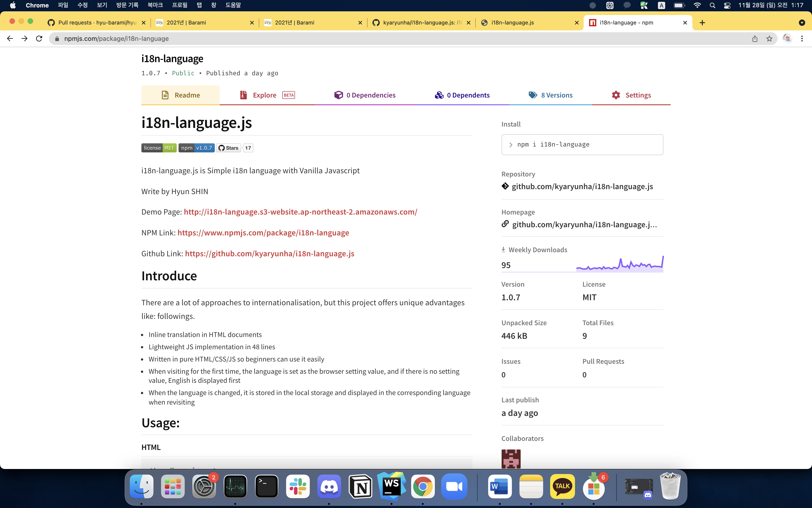Open the Chrome application menu

tap(37, 5)
